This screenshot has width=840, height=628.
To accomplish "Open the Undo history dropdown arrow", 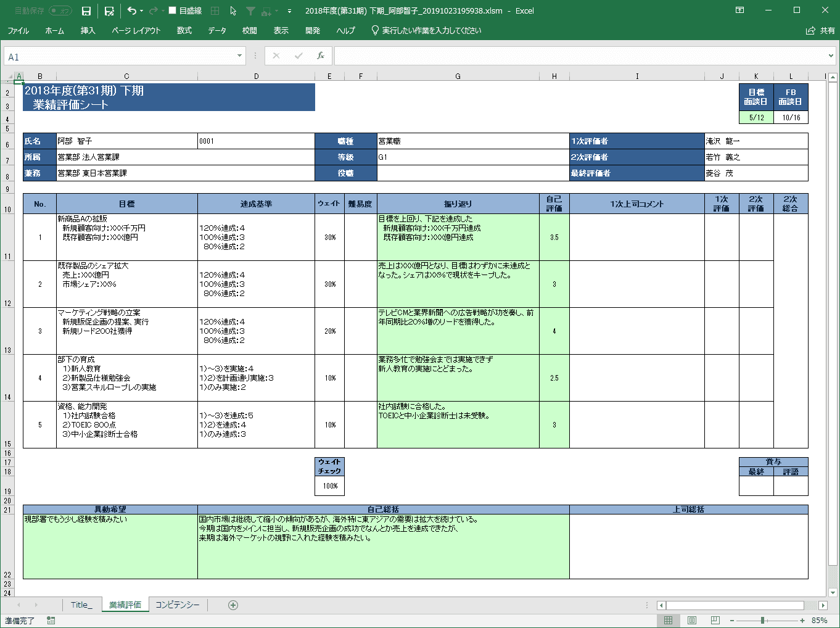I will click(x=142, y=11).
